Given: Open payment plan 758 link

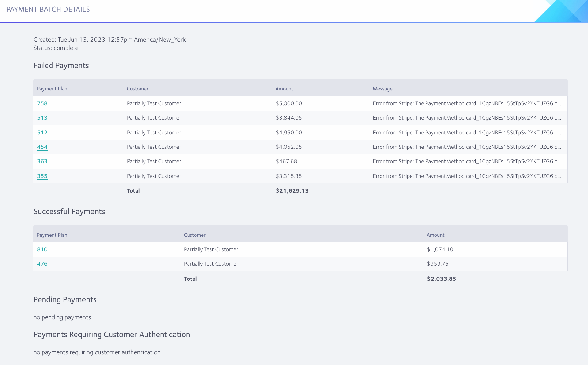Looking at the screenshot, I should [42, 103].
